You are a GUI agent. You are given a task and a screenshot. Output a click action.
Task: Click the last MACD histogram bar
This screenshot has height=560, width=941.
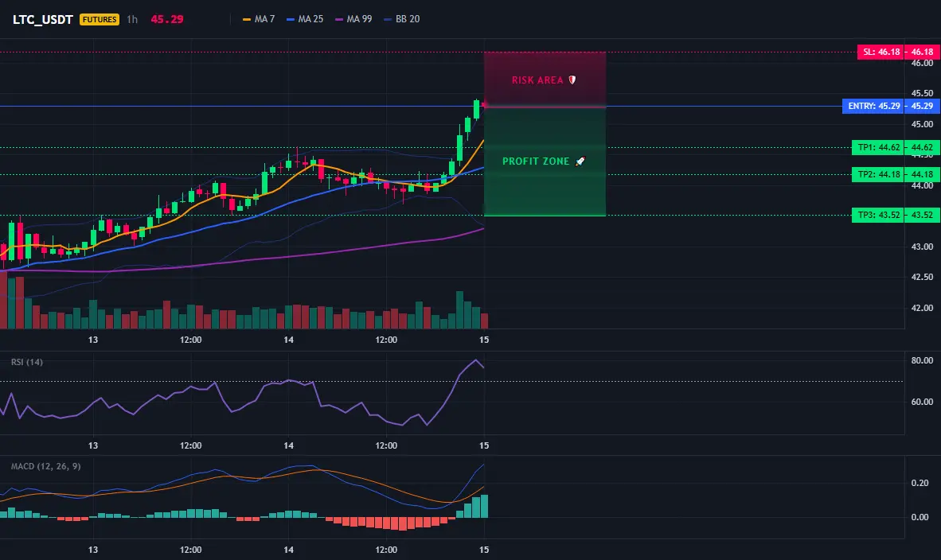(x=484, y=506)
